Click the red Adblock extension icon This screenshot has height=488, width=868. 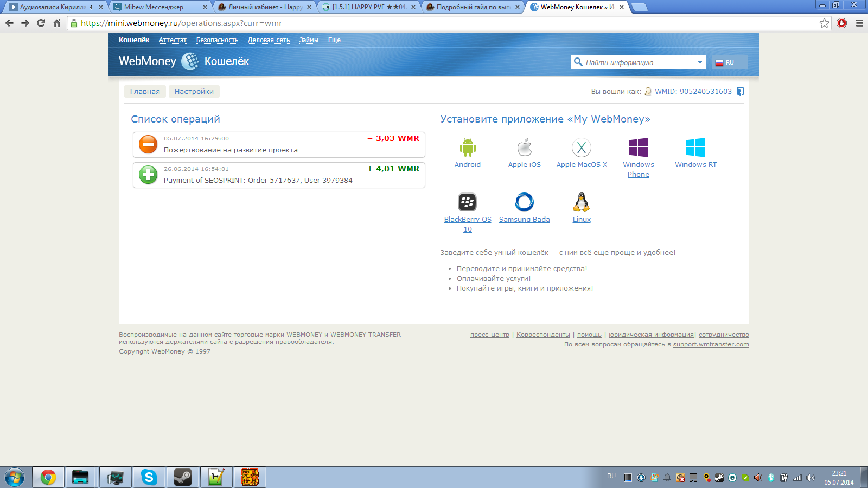coord(842,23)
